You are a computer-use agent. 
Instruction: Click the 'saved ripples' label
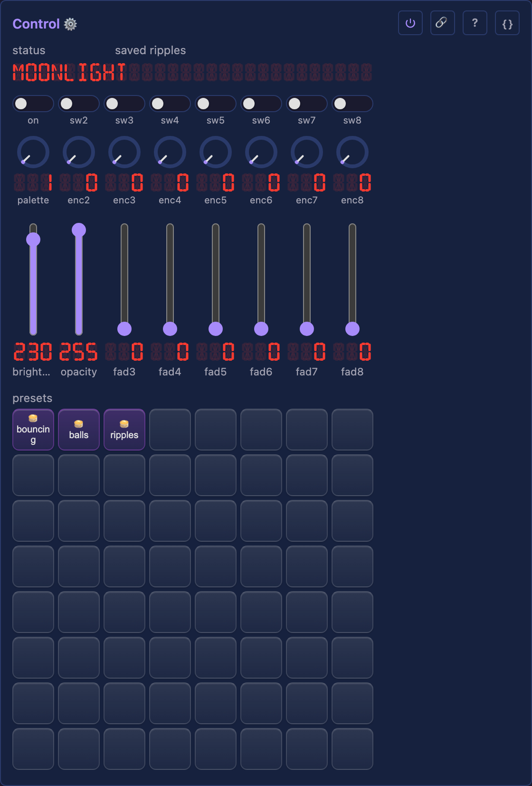click(151, 50)
